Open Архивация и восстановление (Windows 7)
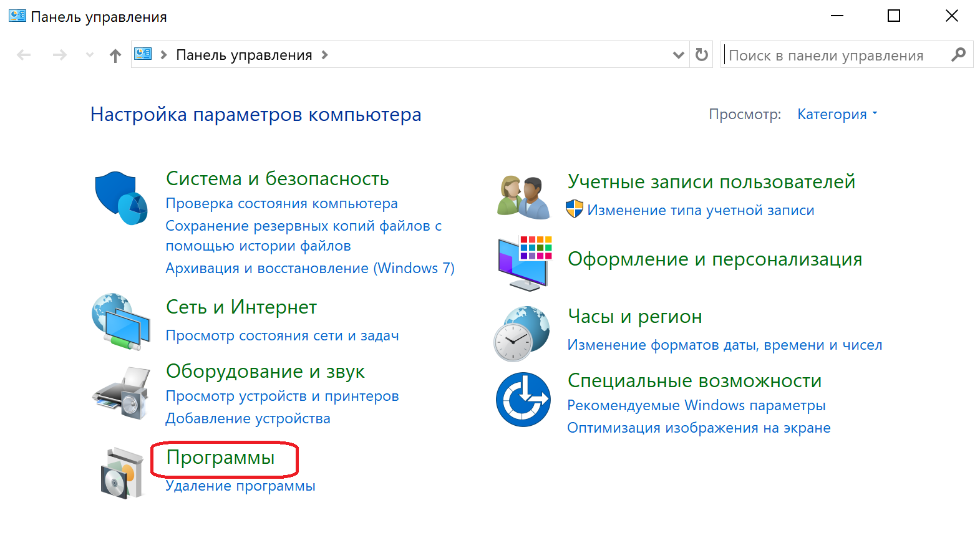 (310, 268)
